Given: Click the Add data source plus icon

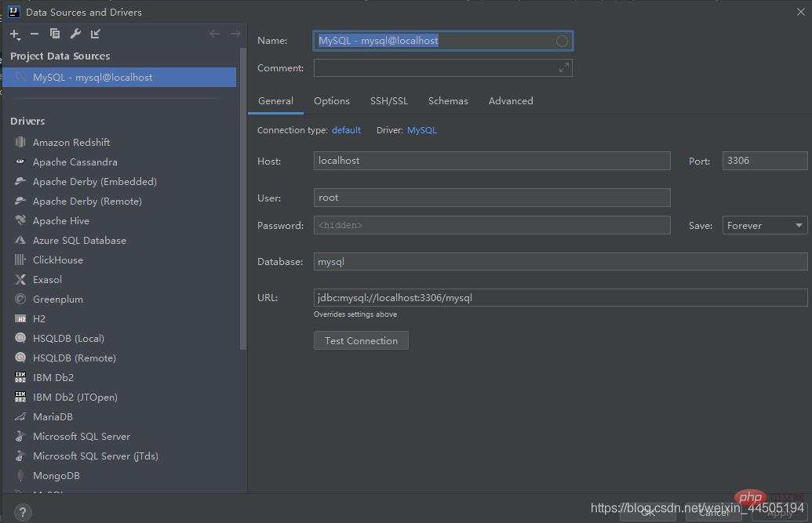Looking at the screenshot, I should 14,34.
